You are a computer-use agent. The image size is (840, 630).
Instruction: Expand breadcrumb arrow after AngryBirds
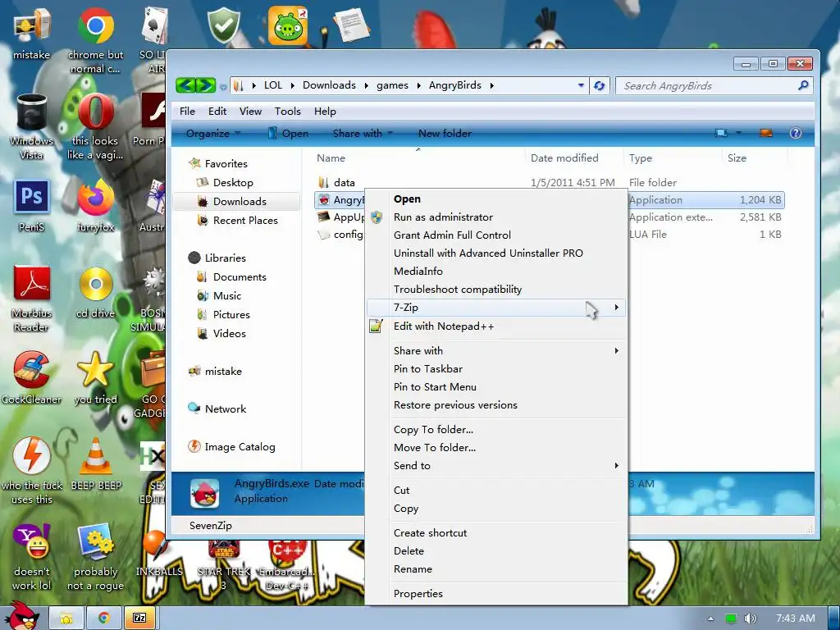coord(491,85)
